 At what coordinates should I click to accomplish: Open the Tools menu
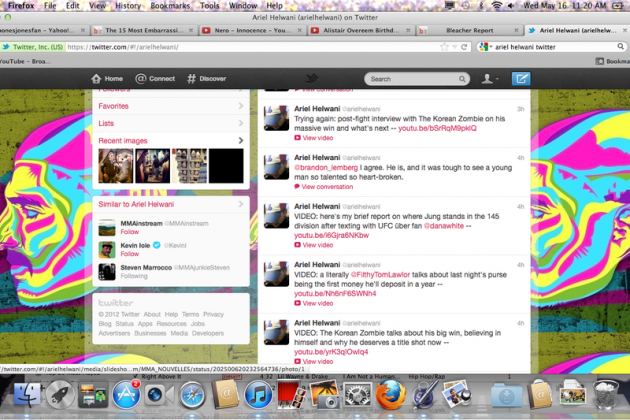click(x=210, y=6)
